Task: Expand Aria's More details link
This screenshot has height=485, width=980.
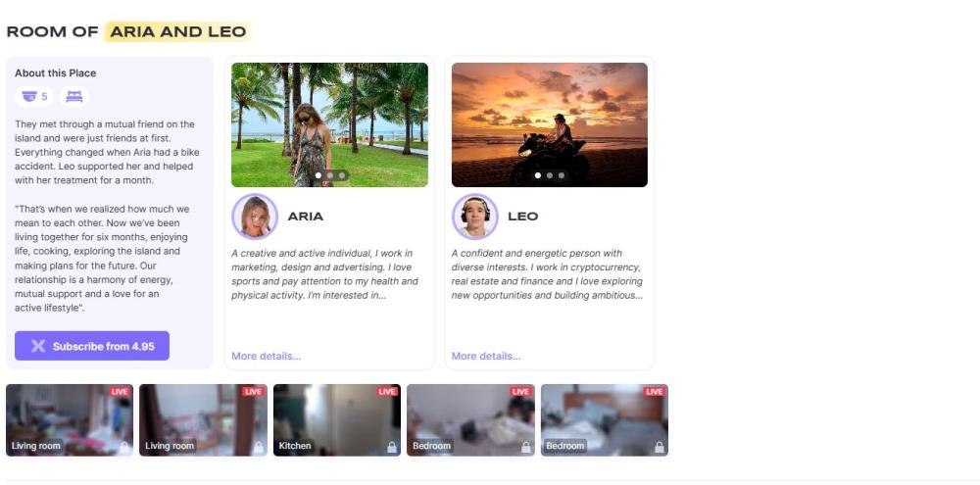Action: 267,356
